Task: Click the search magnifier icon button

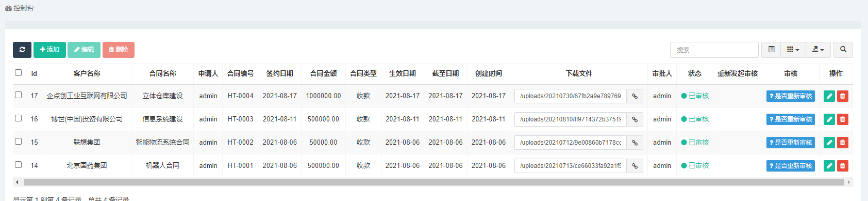Action: [843, 50]
